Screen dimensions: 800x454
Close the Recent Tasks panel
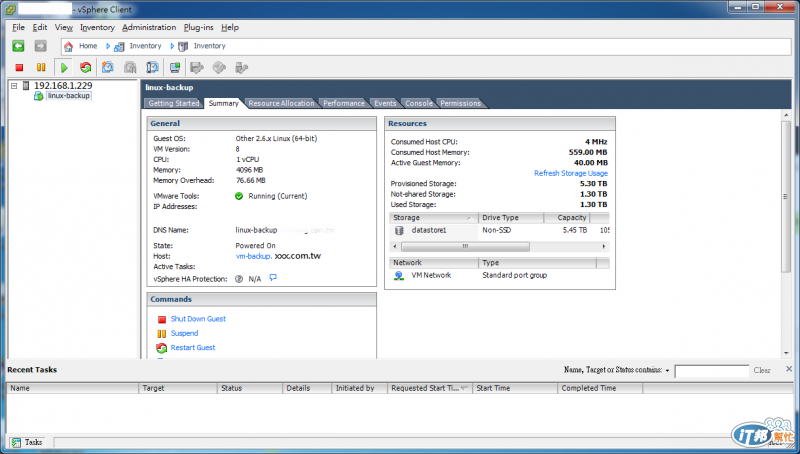tap(789, 369)
